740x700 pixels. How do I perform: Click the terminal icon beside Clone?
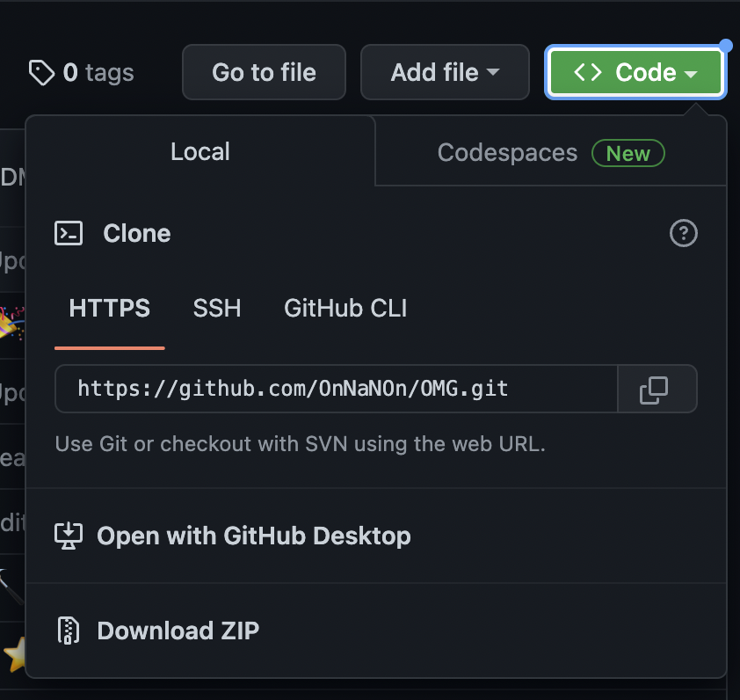pos(69,233)
